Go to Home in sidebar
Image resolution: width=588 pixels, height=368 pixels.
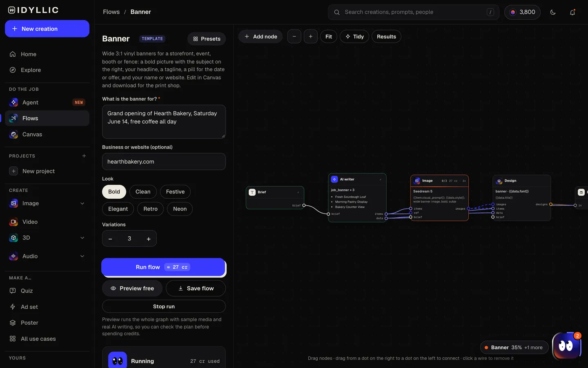tap(47, 54)
